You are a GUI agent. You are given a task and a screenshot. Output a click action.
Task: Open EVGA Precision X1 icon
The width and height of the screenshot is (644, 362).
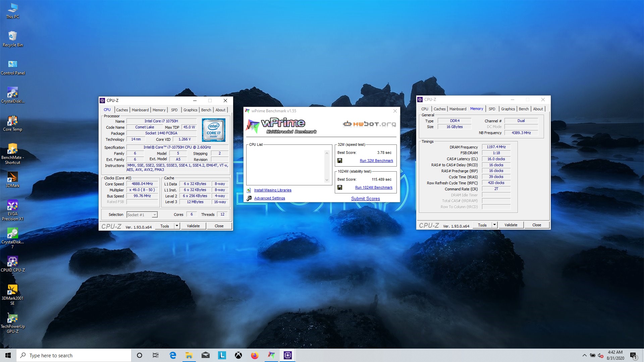point(13,210)
